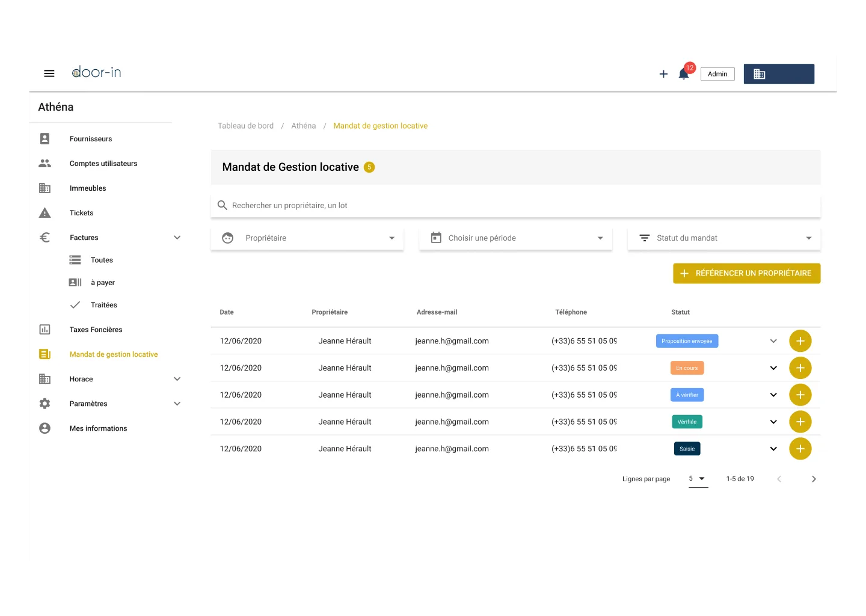Viewport: 866px width, 616px height.
Task: Click RÉFÉRENCER UN PROPRIÉTAIRE button
Action: [747, 273]
